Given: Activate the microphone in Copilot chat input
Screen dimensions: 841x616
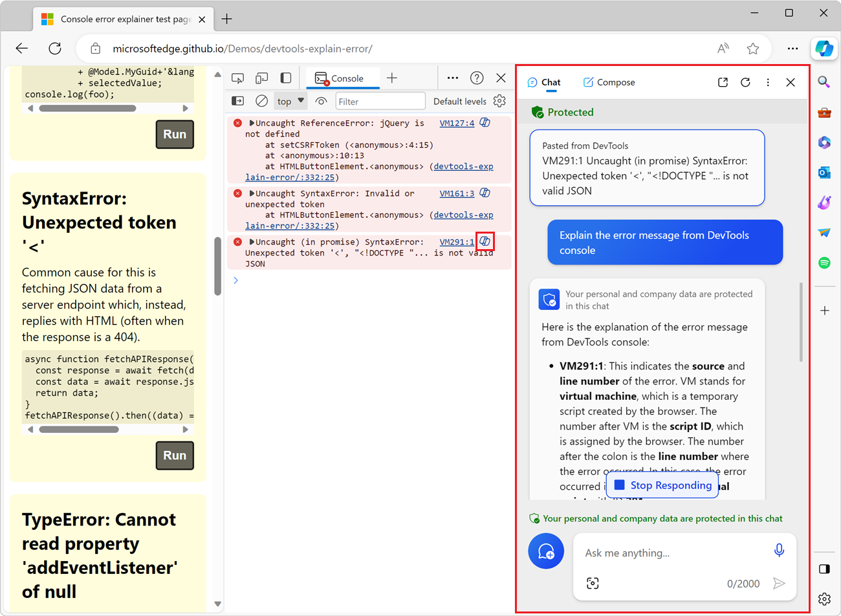Looking at the screenshot, I should [x=779, y=549].
